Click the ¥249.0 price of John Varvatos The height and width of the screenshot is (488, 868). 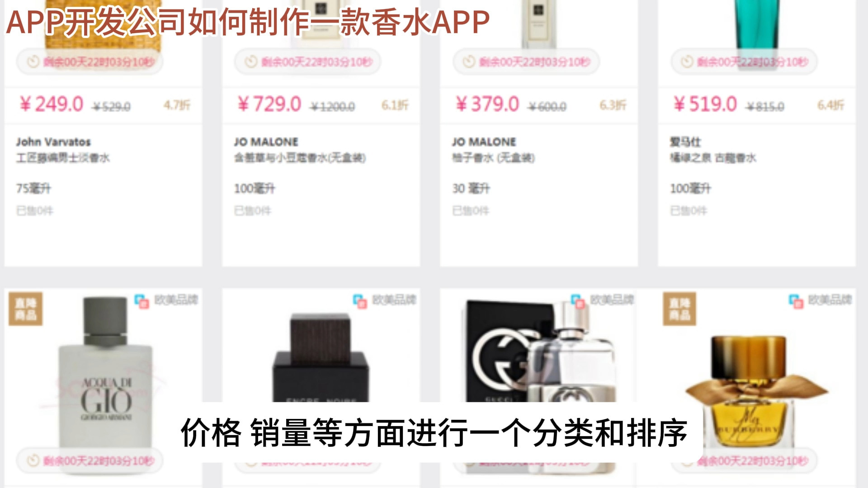[52, 104]
